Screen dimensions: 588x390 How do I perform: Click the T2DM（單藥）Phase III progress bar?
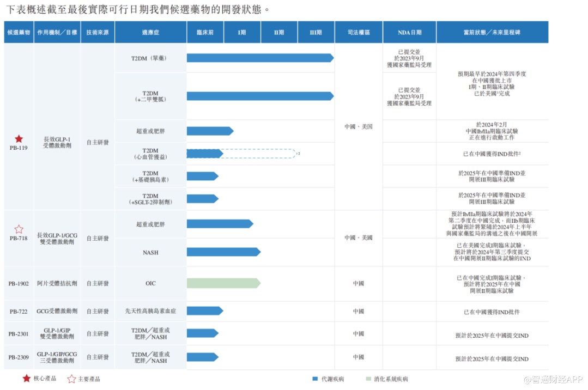[x=260, y=58]
